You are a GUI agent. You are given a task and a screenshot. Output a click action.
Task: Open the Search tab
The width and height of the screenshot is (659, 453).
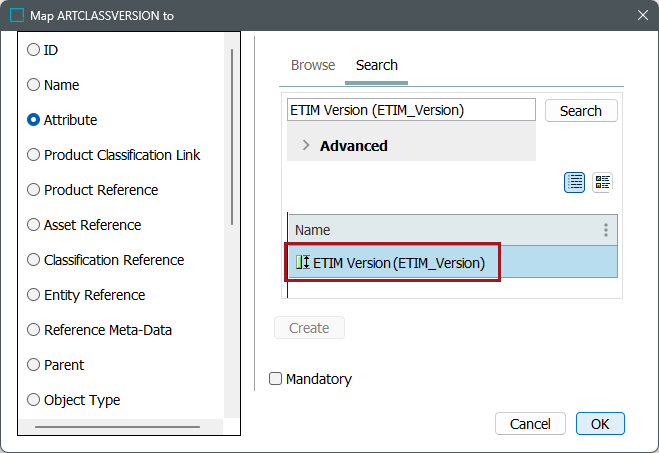pos(377,65)
